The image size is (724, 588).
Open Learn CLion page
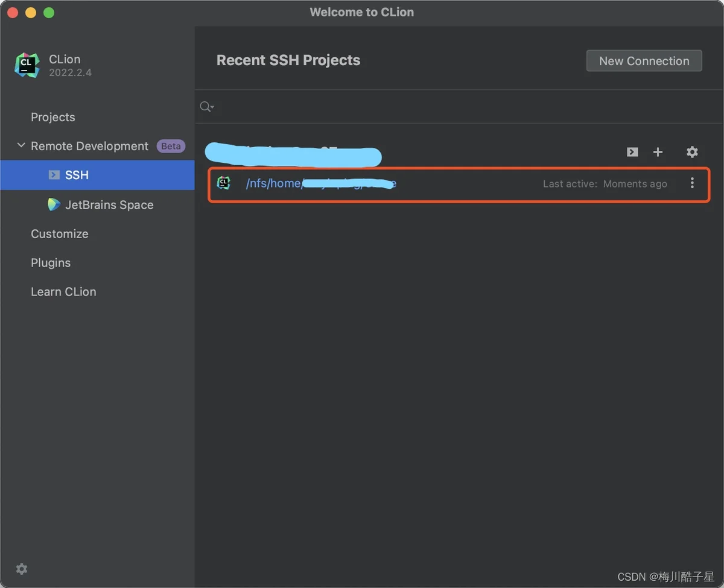(63, 292)
